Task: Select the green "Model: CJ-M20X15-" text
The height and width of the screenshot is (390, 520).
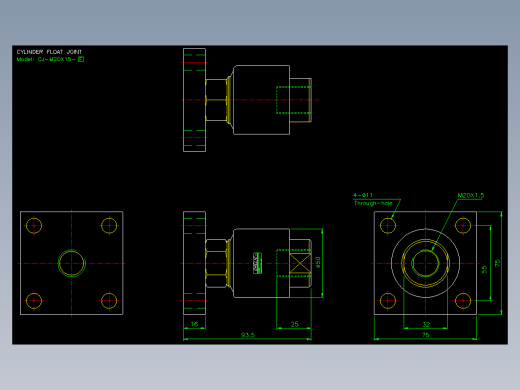Action: [x=46, y=59]
